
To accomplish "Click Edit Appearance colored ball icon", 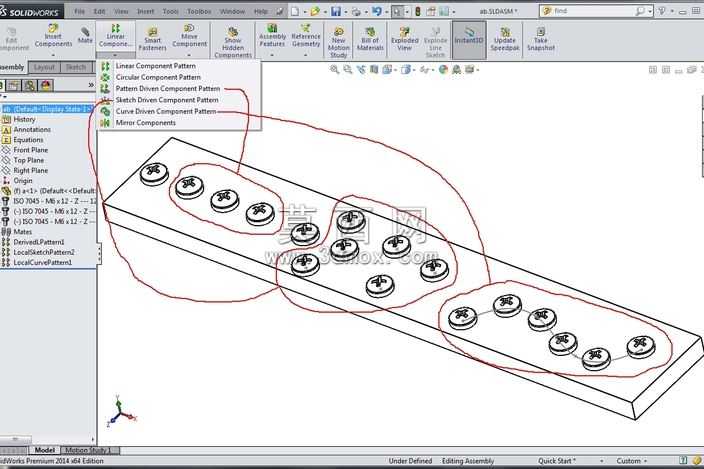I will click(x=443, y=70).
